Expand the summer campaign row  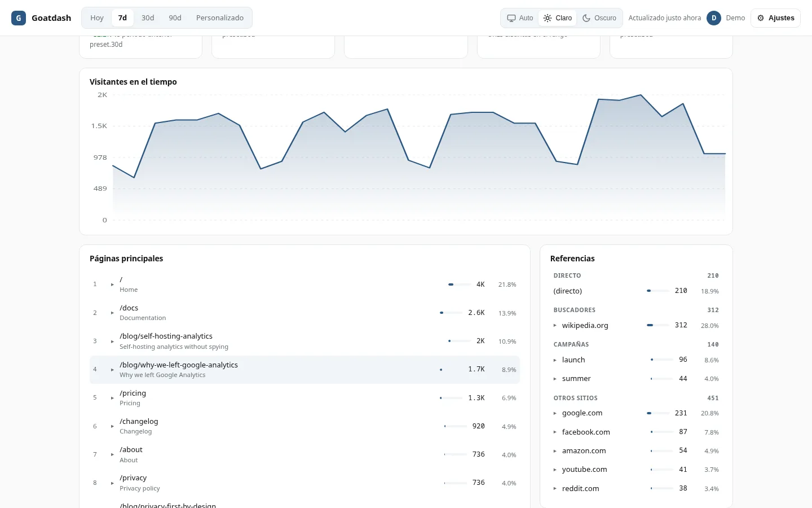(555, 379)
